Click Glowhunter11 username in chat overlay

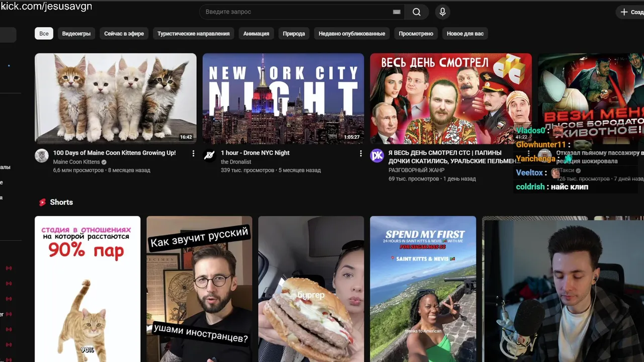pyautogui.click(x=541, y=145)
